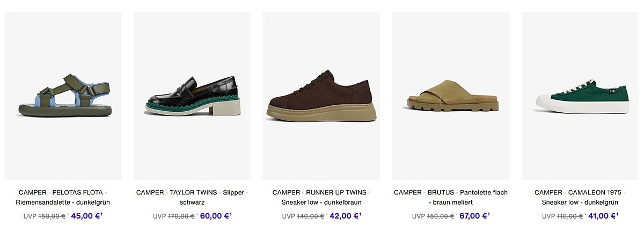Click the crossed-out UVP price under Brutus Pantolette

[x=433, y=216]
